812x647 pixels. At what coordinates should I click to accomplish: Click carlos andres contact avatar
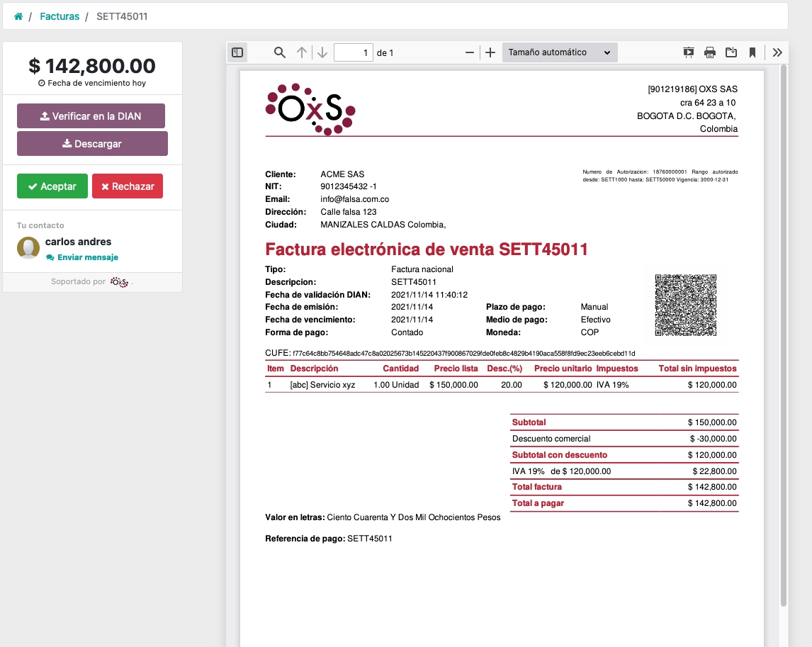pyautogui.click(x=28, y=247)
